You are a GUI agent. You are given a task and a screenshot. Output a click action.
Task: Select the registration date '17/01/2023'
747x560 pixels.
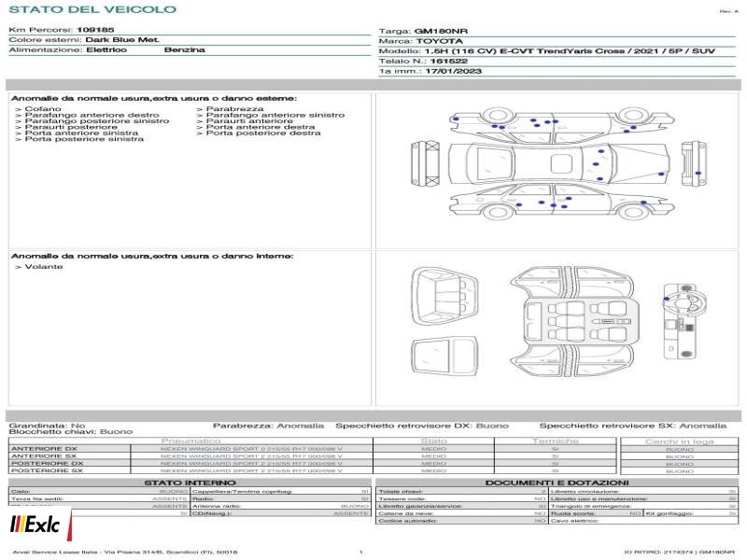pos(454,71)
